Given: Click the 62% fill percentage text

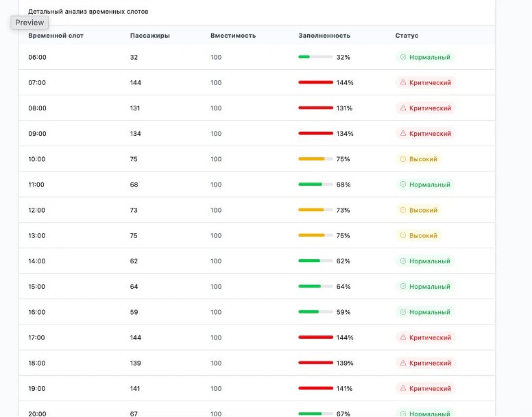Looking at the screenshot, I should 343,261.
